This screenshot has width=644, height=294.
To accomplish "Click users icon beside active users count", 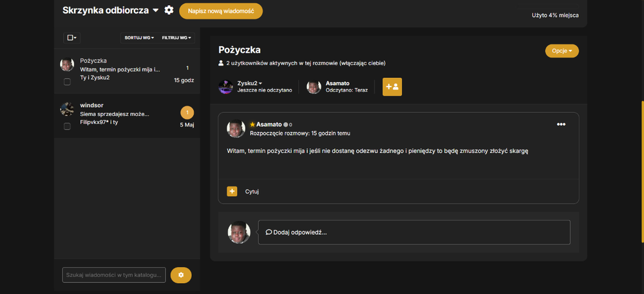I will tap(221, 63).
